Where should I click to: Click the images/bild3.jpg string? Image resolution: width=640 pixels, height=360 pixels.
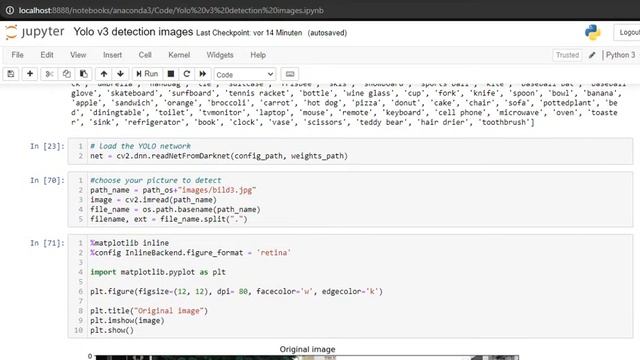pyautogui.click(x=217, y=190)
